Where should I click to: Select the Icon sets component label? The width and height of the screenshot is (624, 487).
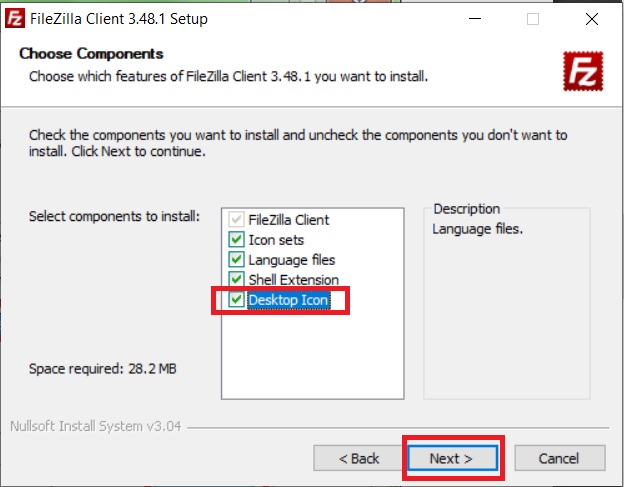276,240
